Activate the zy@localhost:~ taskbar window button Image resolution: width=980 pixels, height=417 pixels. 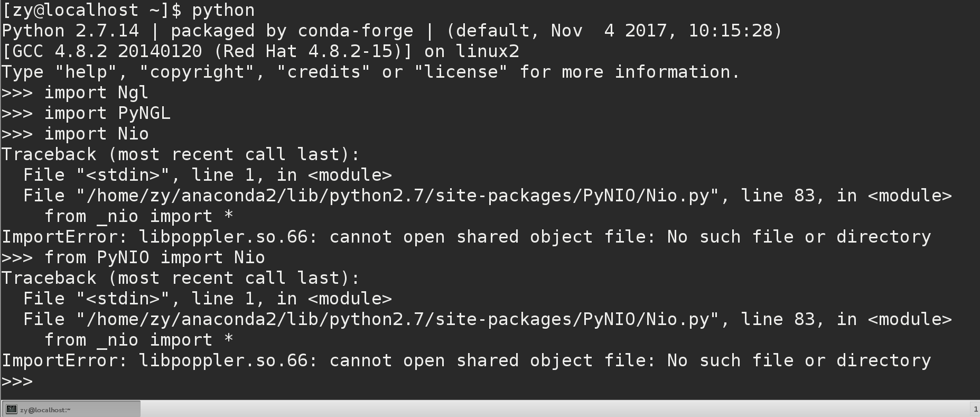(x=71, y=410)
